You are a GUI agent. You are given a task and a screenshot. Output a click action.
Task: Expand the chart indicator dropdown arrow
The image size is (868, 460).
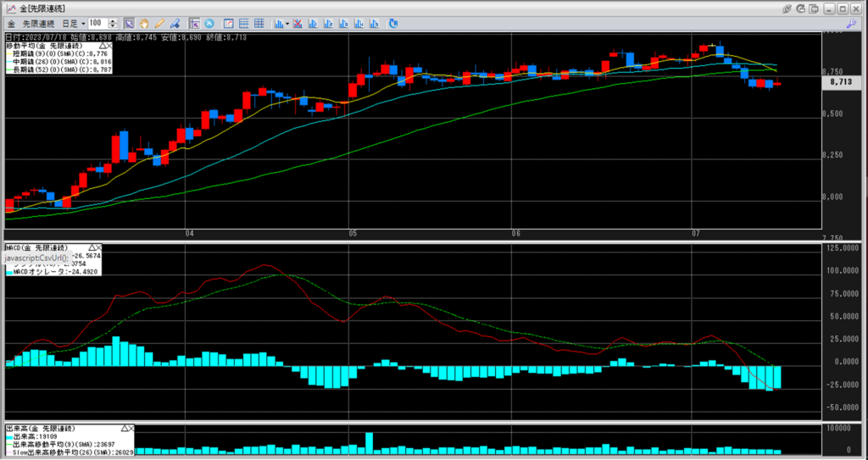(288, 23)
